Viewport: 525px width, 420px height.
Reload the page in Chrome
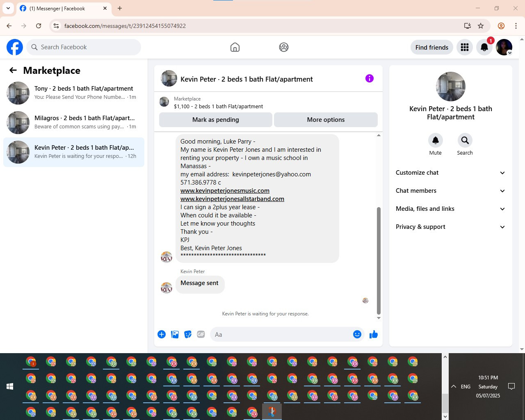[39, 26]
